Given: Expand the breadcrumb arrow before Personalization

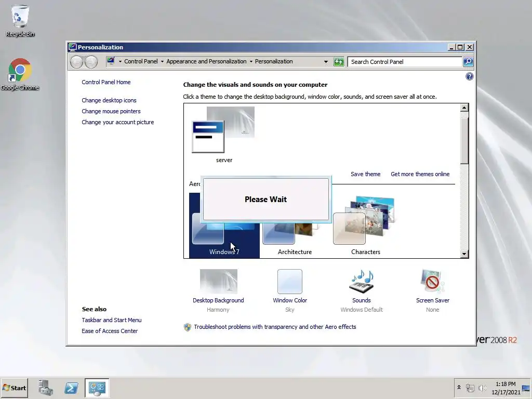Looking at the screenshot, I should click(x=251, y=61).
